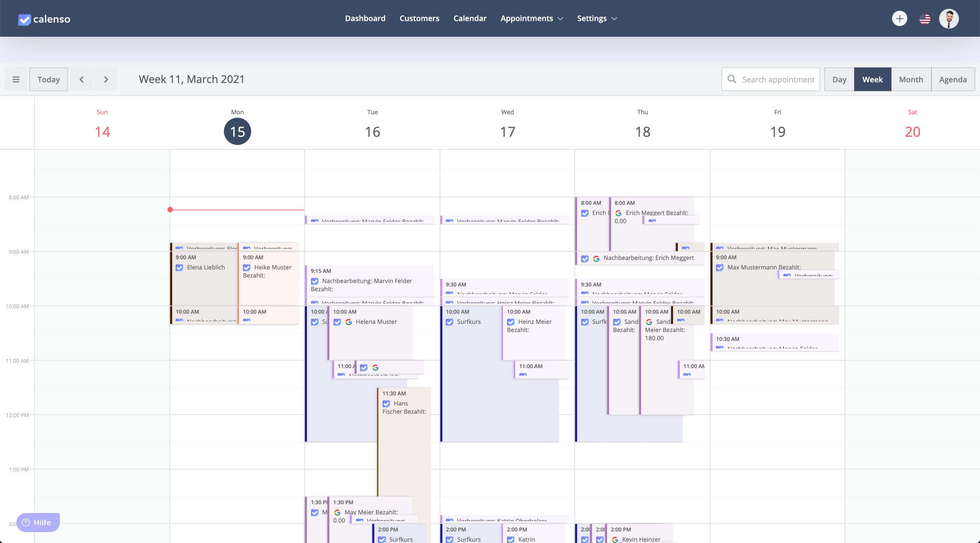Open the user profile avatar

pyautogui.click(x=948, y=18)
